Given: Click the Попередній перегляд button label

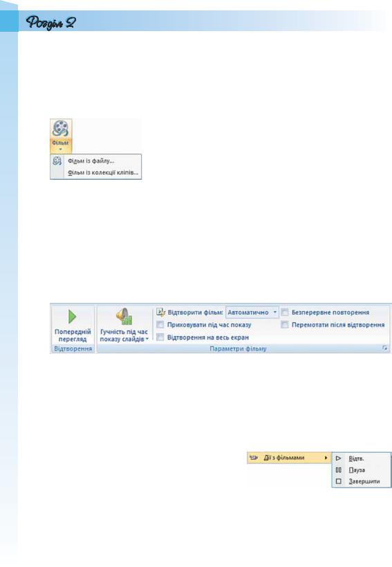Looking at the screenshot, I should click(73, 335).
